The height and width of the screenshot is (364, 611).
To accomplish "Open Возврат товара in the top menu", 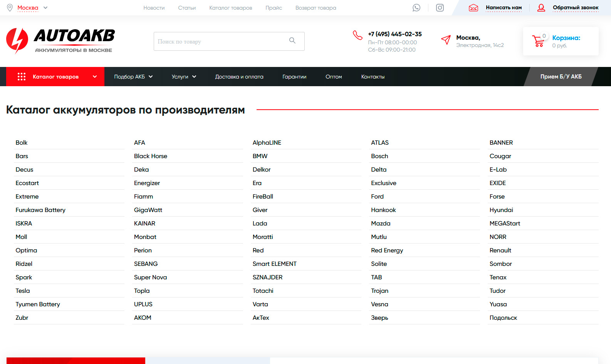I will pyautogui.click(x=316, y=8).
